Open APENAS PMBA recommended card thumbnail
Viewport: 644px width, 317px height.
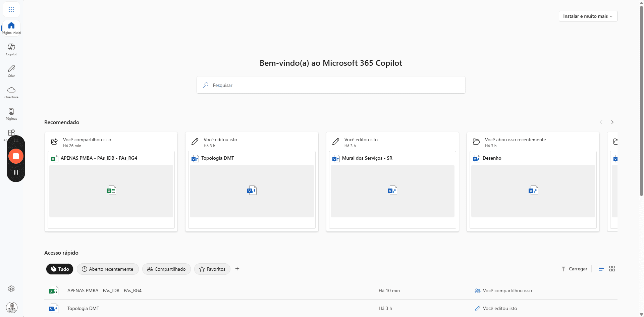[111, 191]
